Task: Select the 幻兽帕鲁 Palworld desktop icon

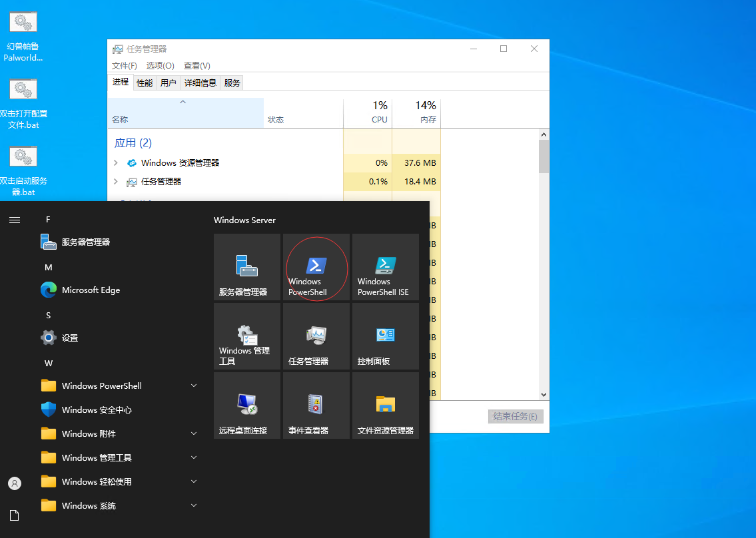Action: [23, 37]
